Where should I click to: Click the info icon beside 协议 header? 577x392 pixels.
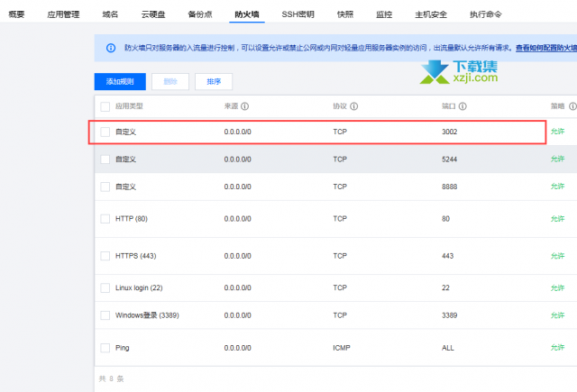(354, 106)
